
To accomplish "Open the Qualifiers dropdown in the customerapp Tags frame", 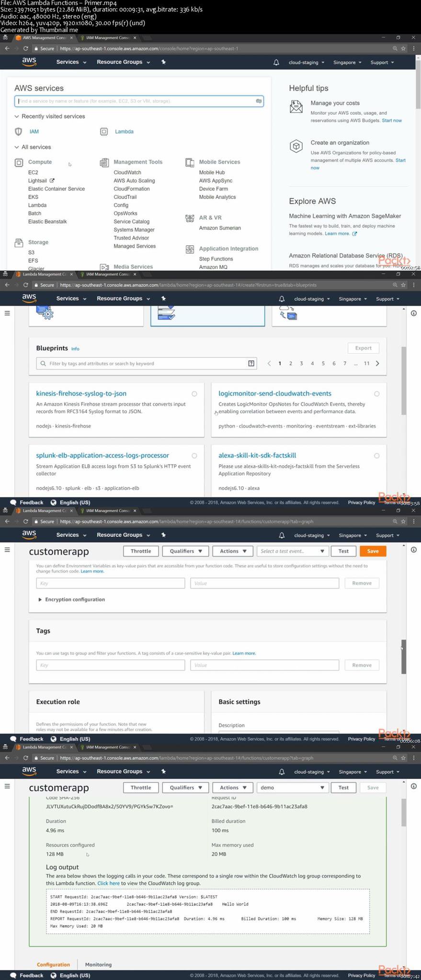I will (185, 551).
